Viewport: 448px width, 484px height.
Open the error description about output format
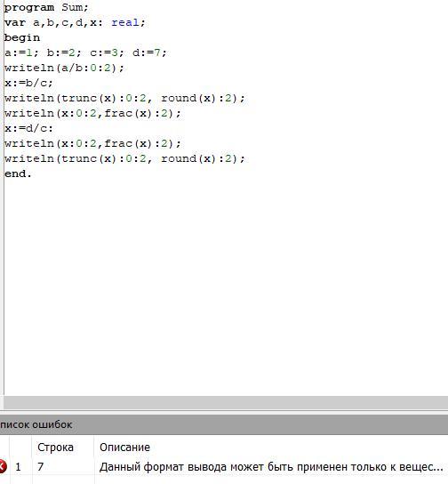[271, 467]
